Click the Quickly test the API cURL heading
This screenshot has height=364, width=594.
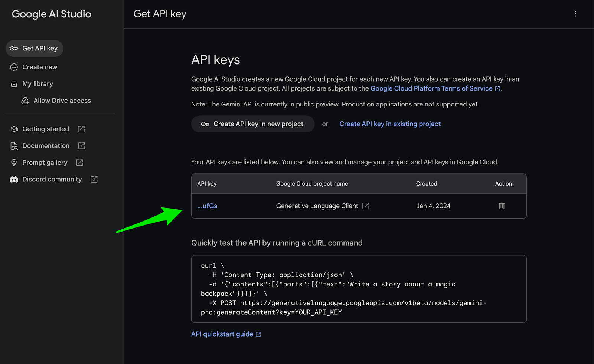(x=277, y=243)
